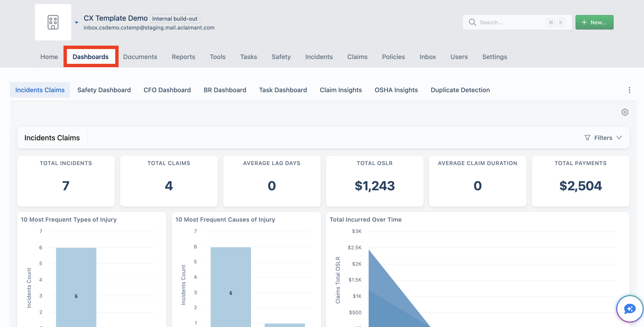Click the search magnifier icon
Screen dimensions: 644x327
coord(472,22)
